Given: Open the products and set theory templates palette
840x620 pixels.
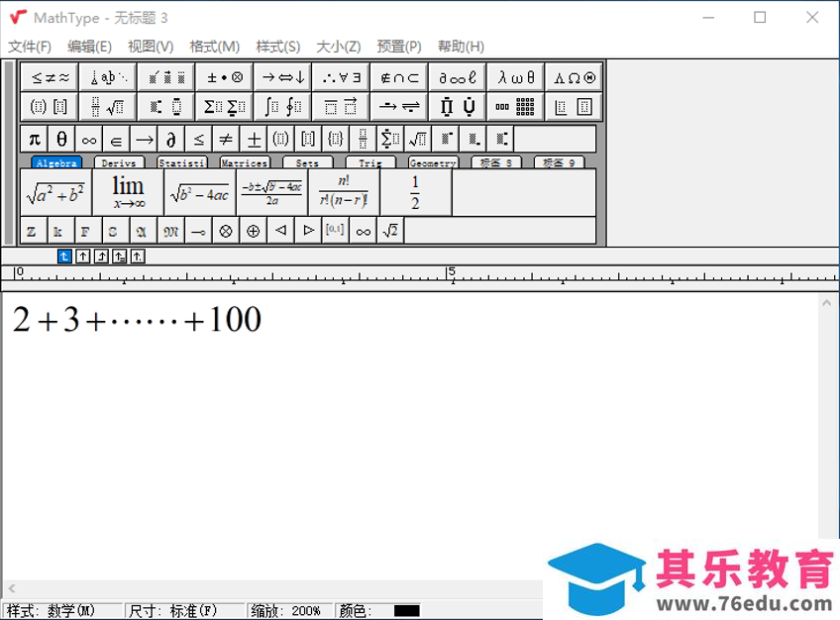Looking at the screenshot, I should tap(458, 107).
